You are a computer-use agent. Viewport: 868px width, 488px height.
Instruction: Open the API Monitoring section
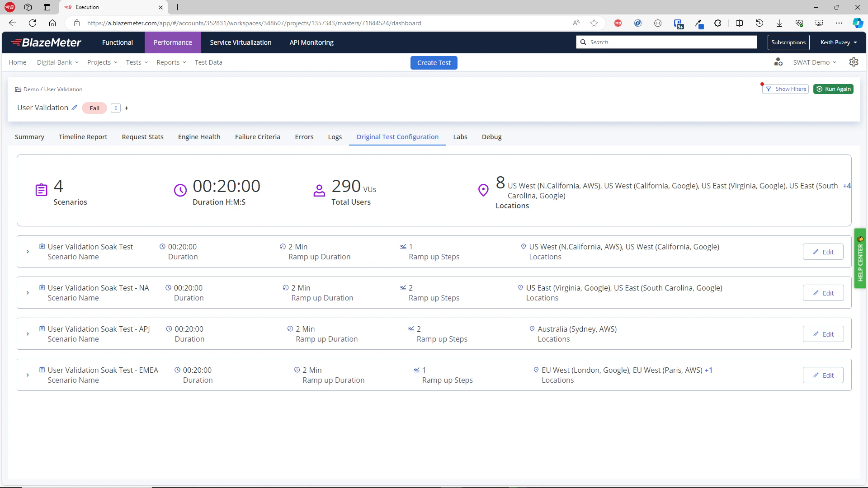(x=311, y=42)
